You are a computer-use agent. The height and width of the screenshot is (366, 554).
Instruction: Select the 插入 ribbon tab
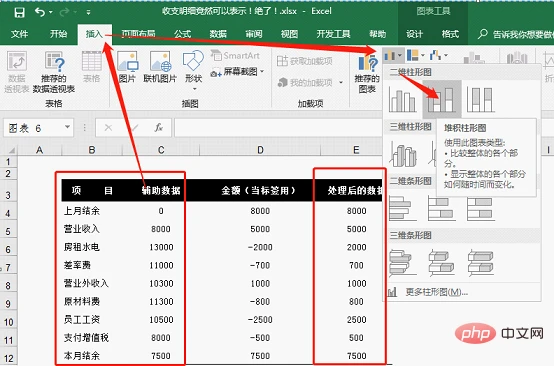coord(94,34)
